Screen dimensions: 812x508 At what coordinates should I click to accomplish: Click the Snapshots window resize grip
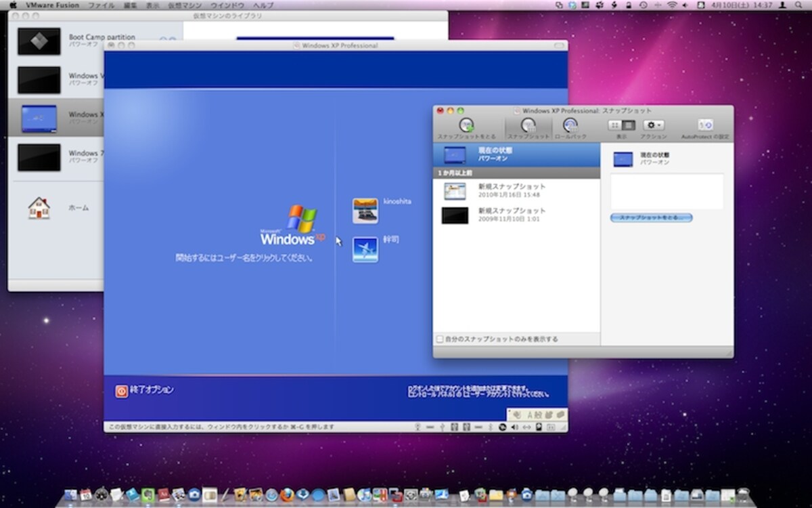click(x=729, y=353)
